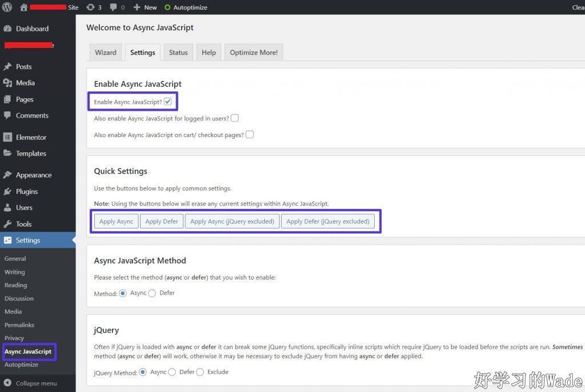Click the Elementor icon
This screenshot has width=585, height=392.
pyautogui.click(x=7, y=137)
